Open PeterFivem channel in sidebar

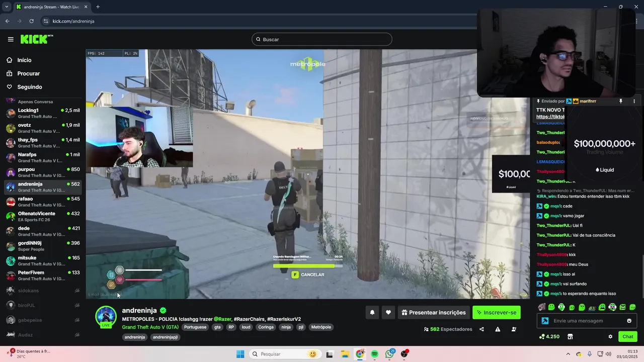tap(43, 276)
